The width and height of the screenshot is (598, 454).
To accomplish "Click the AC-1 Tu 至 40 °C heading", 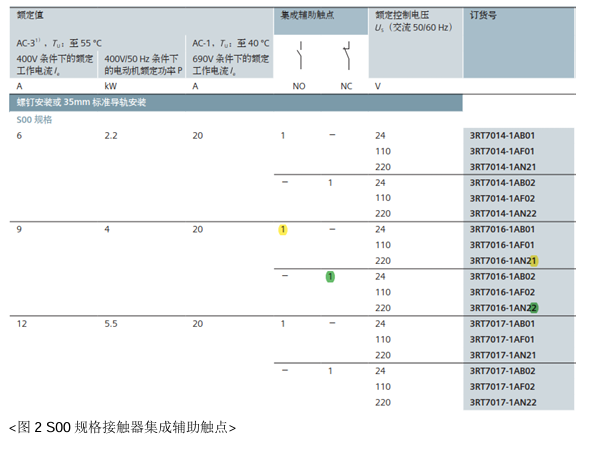I will pyautogui.click(x=230, y=43).
